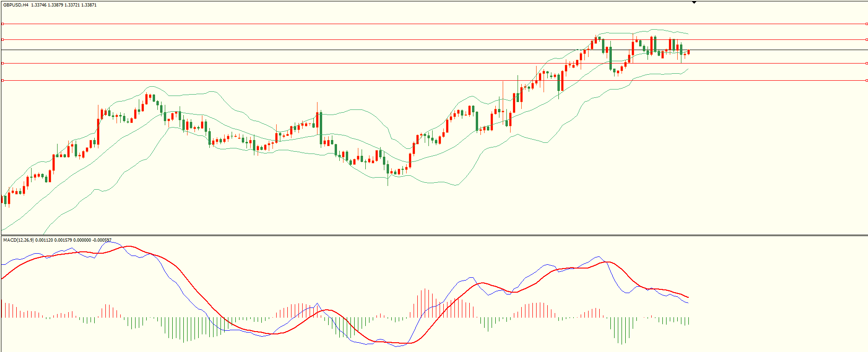This screenshot has height=352, width=868.
Task: Click the MACD value 0.001120
Action: click(44, 240)
